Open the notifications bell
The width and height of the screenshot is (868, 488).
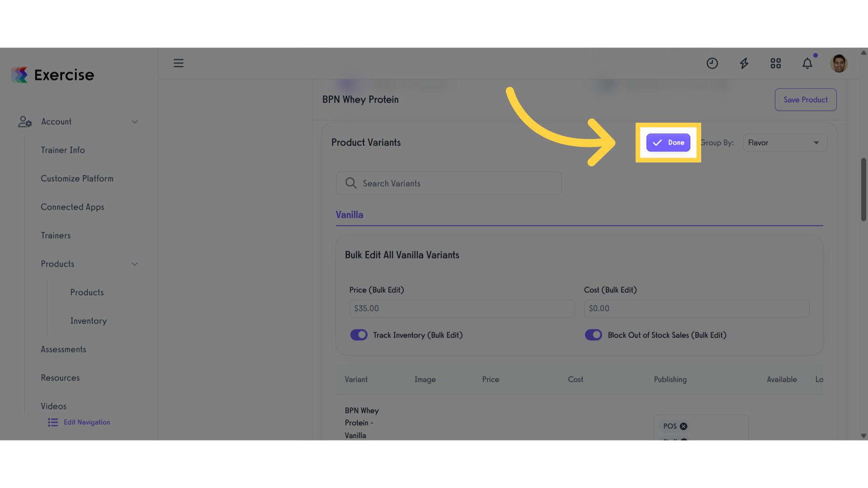(x=807, y=63)
